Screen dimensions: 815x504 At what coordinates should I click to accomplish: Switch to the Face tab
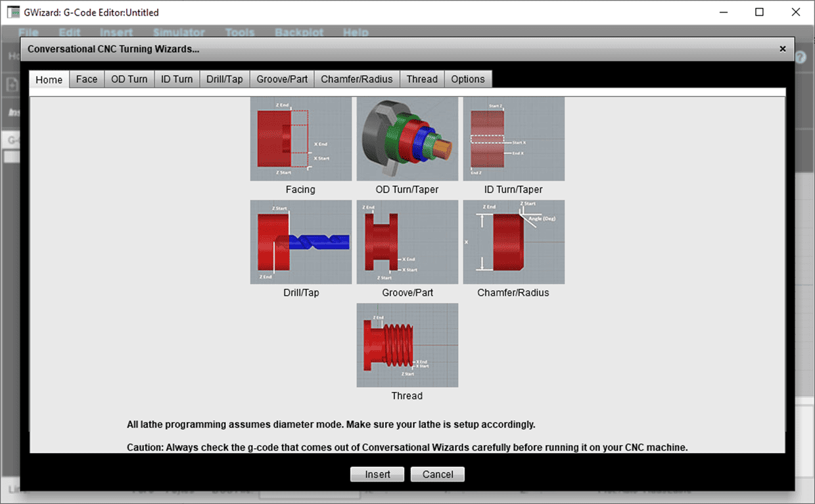[x=87, y=79]
